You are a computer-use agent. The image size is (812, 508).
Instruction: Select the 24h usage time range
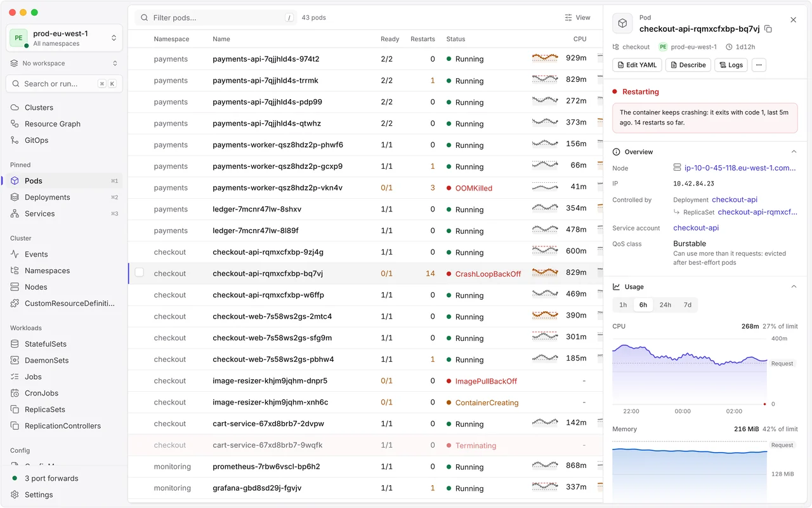coord(665,305)
